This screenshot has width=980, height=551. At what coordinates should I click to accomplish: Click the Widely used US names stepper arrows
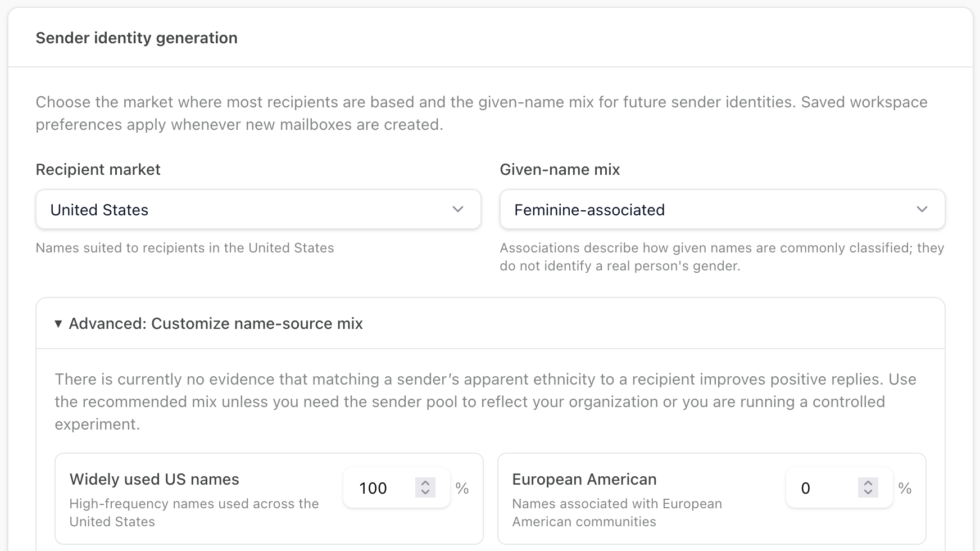click(425, 487)
